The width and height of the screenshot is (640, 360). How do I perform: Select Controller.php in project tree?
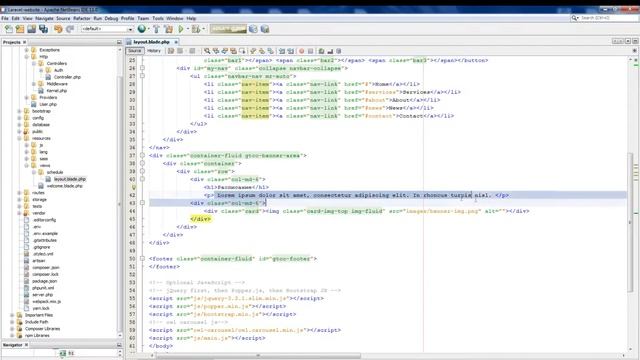(67, 77)
